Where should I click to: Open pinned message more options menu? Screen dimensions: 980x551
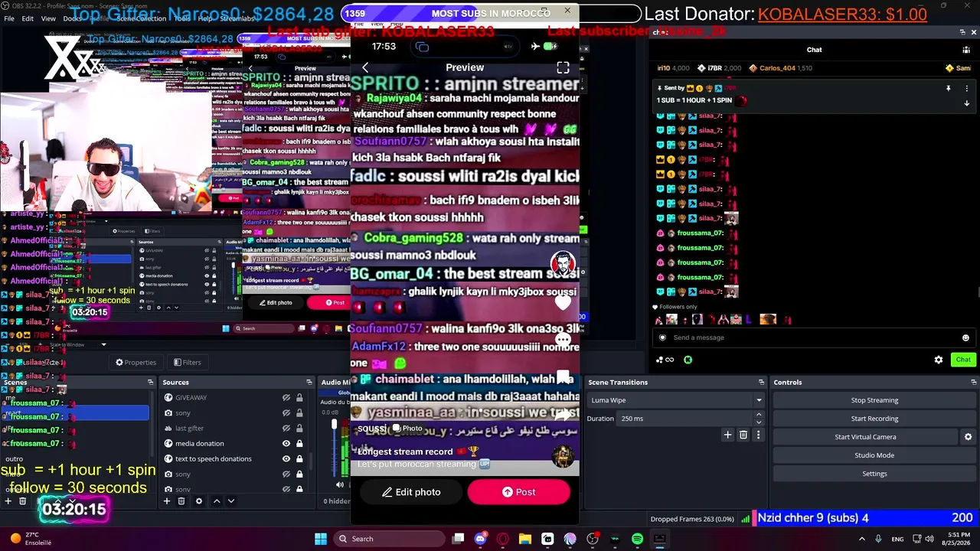coord(966,89)
